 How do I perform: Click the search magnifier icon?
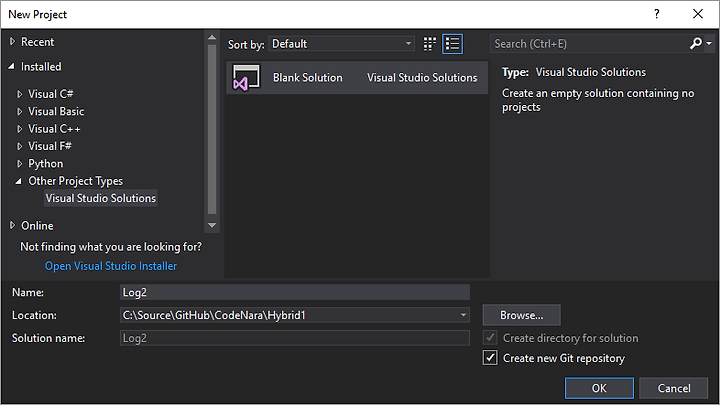[x=696, y=44]
